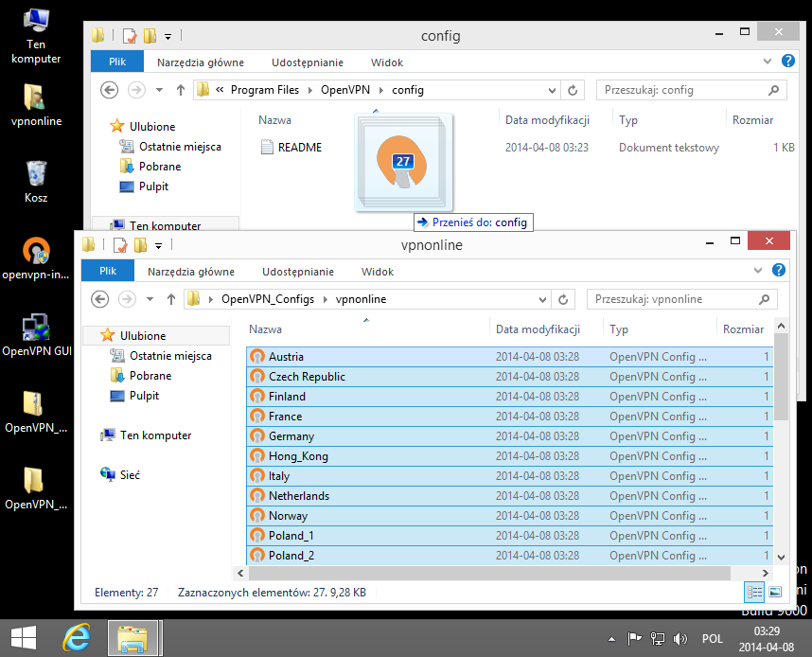Viewport: 812px width, 657px height.
Task: Click OpenVPN in config breadcrumb
Action: [345, 90]
